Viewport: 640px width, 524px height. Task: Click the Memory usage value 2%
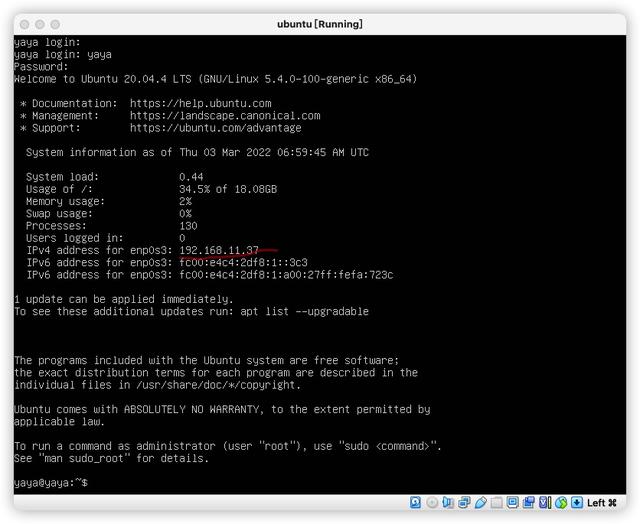[x=185, y=201]
